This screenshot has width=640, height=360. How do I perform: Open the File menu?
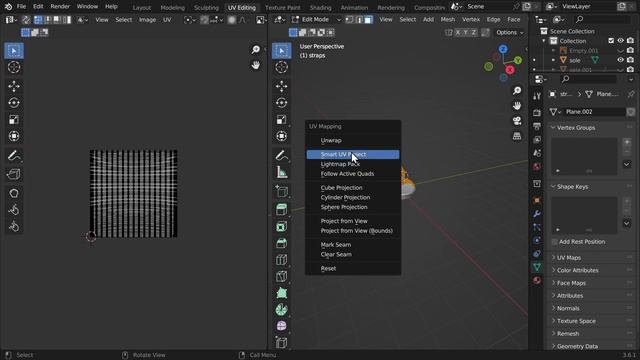pos(21,7)
